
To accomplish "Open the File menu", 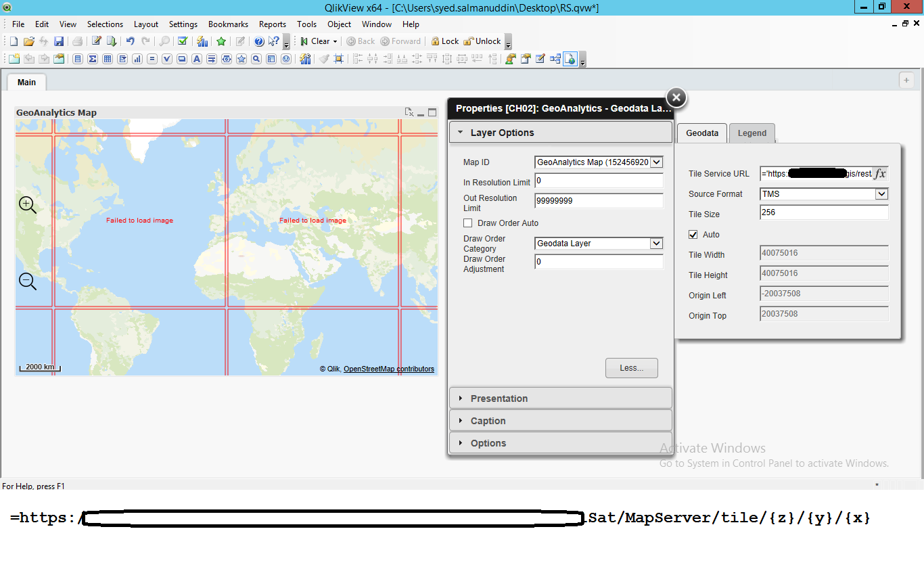I will click(18, 24).
